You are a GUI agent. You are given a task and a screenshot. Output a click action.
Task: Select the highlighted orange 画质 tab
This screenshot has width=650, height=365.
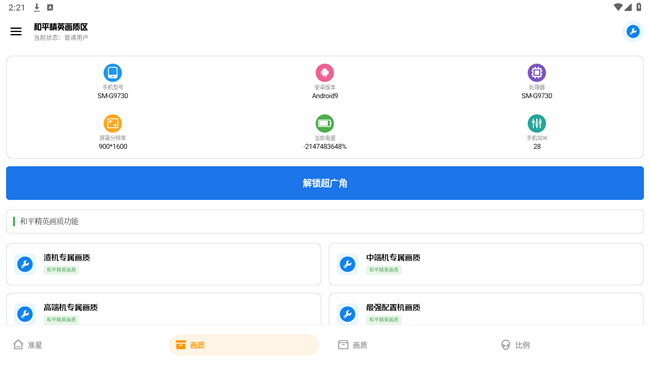pyautogui.click(x=243, y=345)
